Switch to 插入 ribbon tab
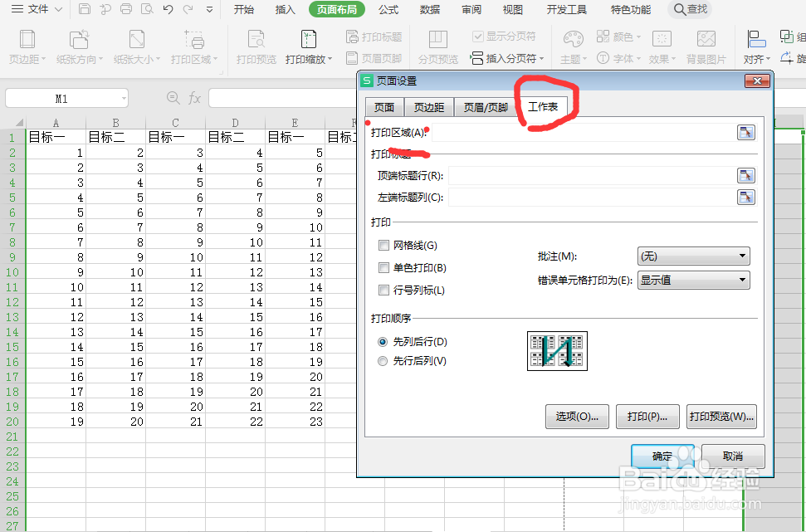The image size is (806, 532). 286,9
